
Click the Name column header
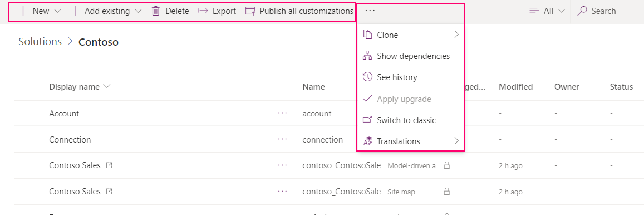[314, 87]
